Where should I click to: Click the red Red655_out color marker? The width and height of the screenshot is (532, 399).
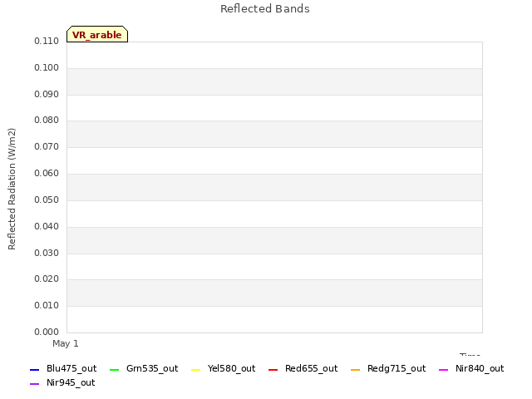(x=273, y=369)
